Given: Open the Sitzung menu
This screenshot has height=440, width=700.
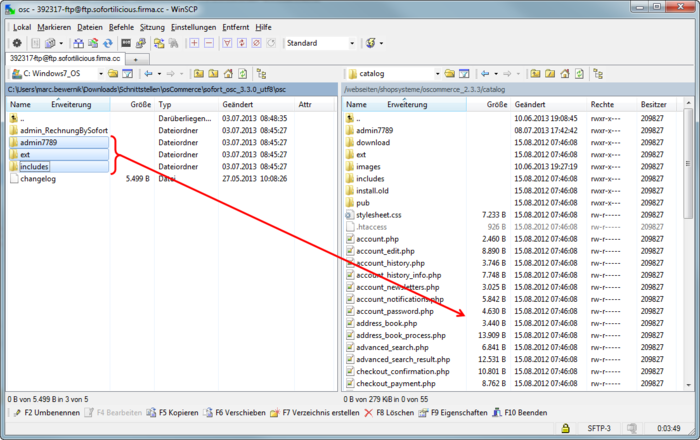Looking at the screenshot, I should [152, 27].
